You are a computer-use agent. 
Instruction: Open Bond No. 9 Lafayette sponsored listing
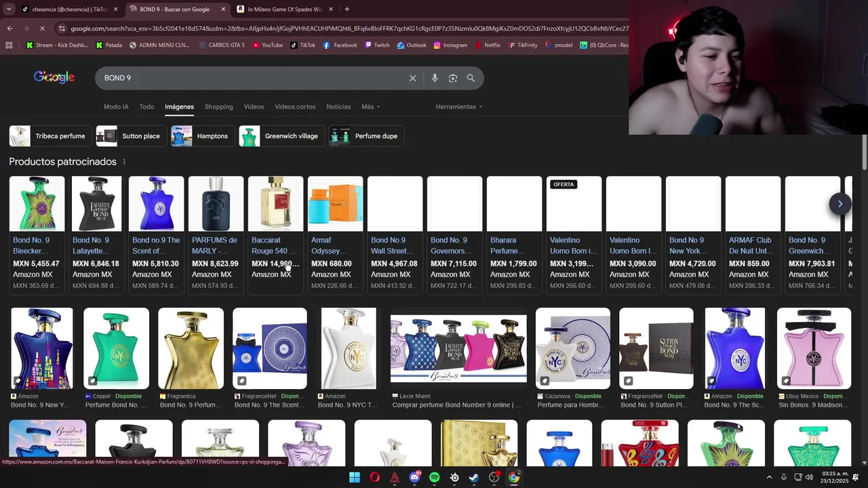[x=97, y=235]
